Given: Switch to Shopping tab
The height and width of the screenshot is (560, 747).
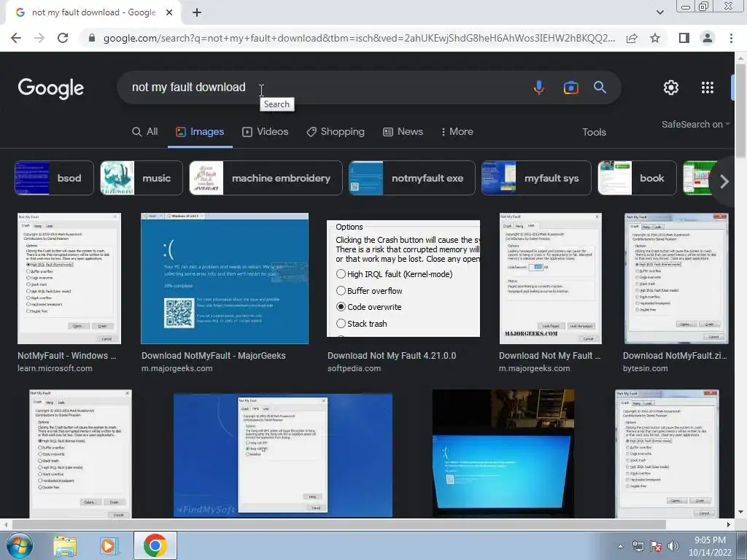Looking at the screenshot, I should point(336,132).
